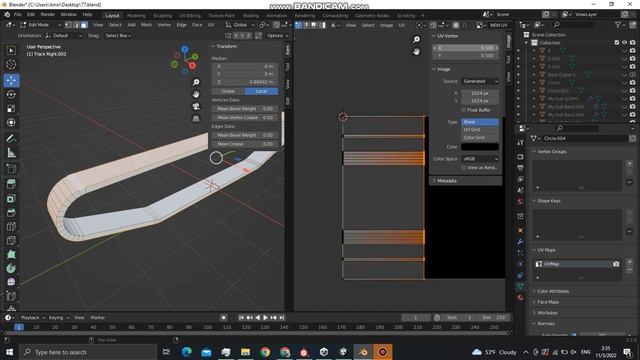
Task: Tick the Float Buffer checkbox
Action: coord(464,110)
